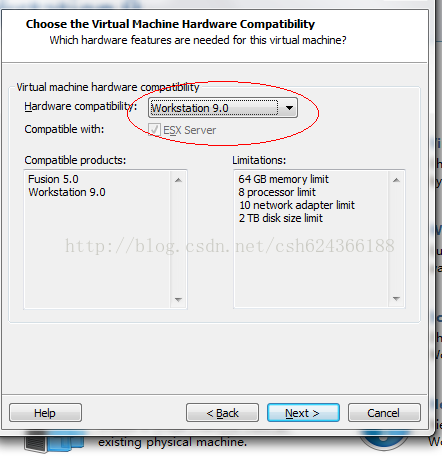442x471 pixels.
Task: Open Help for this wizard page
Action: pyautogui.click(x=45, y=413)
